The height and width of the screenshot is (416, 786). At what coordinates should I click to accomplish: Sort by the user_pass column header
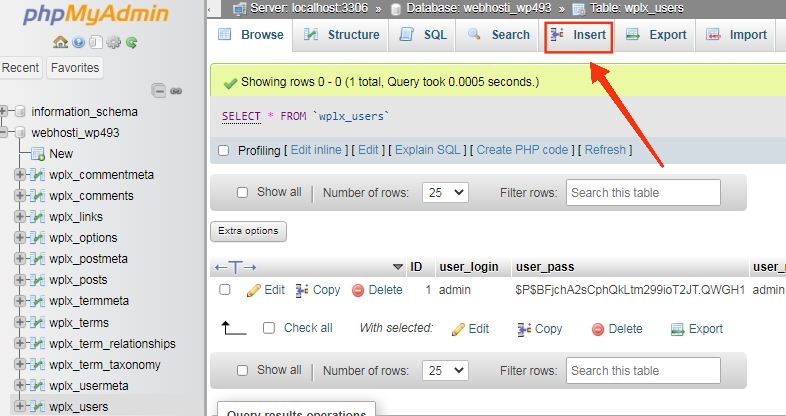pyautogui.click(x=545, y=267)
